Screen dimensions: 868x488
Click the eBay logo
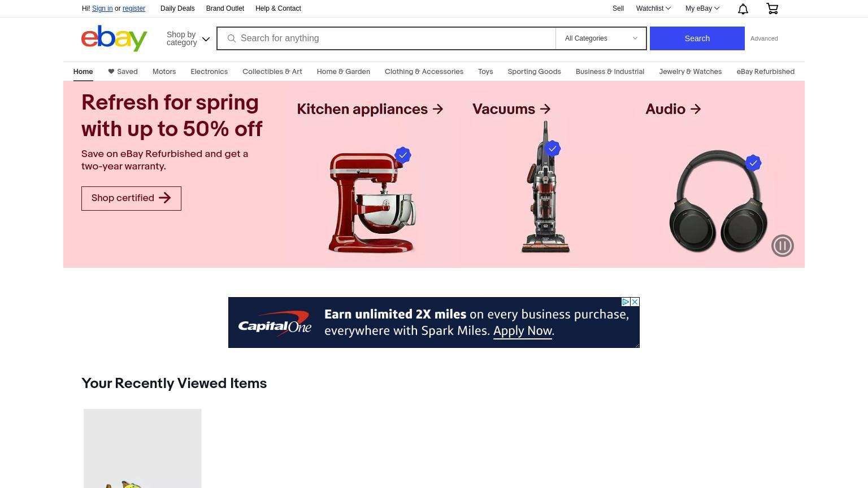[x=114, y=38]
